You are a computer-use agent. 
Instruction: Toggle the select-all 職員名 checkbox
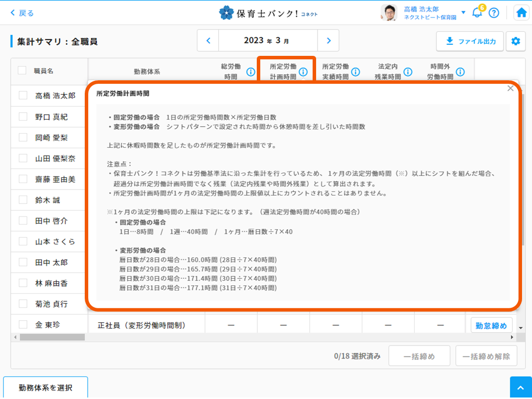point(22,70)
